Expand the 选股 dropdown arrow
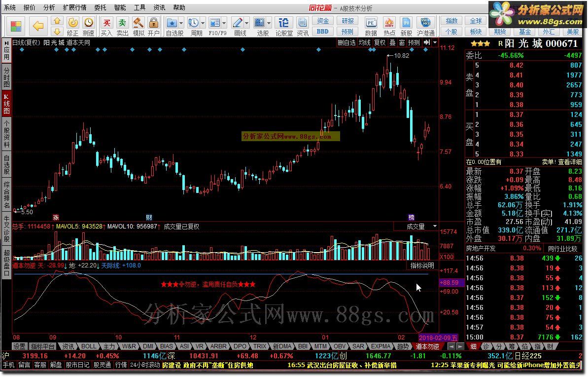Image resolution: width=588 pixels, height=377 pixels. [x=269, y=23]
